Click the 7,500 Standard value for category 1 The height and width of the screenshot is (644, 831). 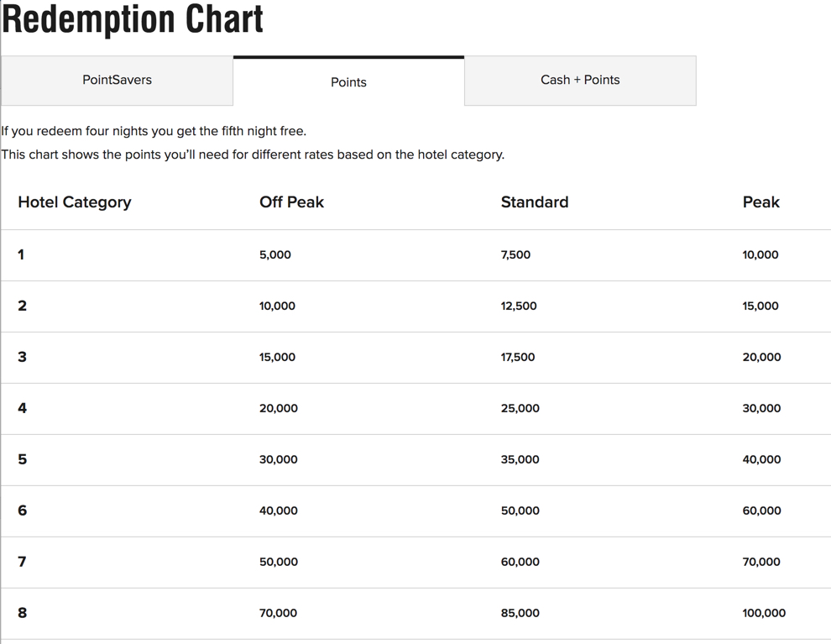pyautogui.click(x=515, y=254)
